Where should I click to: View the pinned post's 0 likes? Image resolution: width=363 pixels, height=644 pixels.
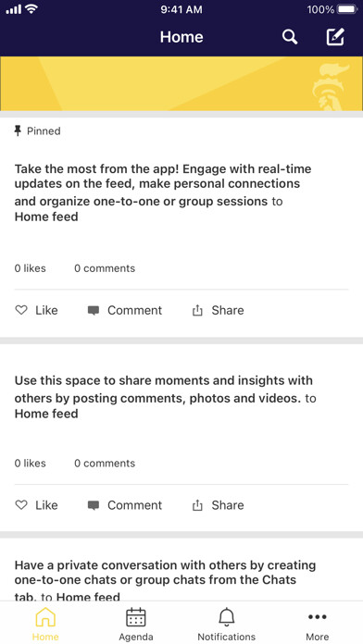(31, 268)
